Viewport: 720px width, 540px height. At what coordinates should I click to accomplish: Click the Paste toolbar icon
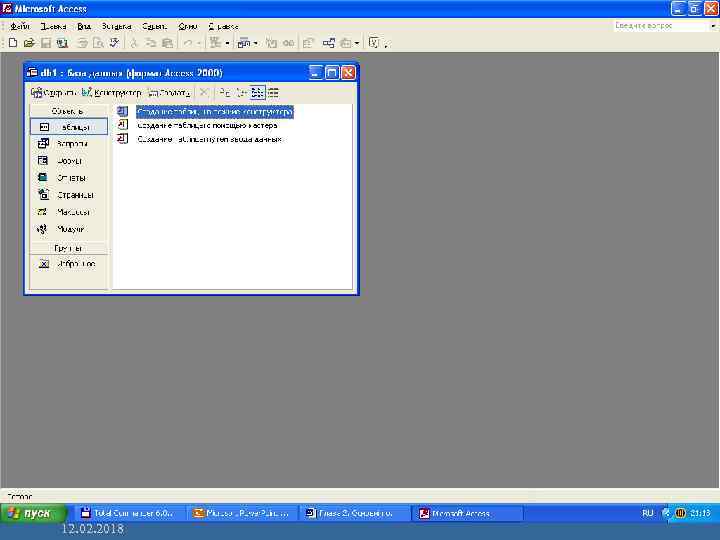[168, 43]
